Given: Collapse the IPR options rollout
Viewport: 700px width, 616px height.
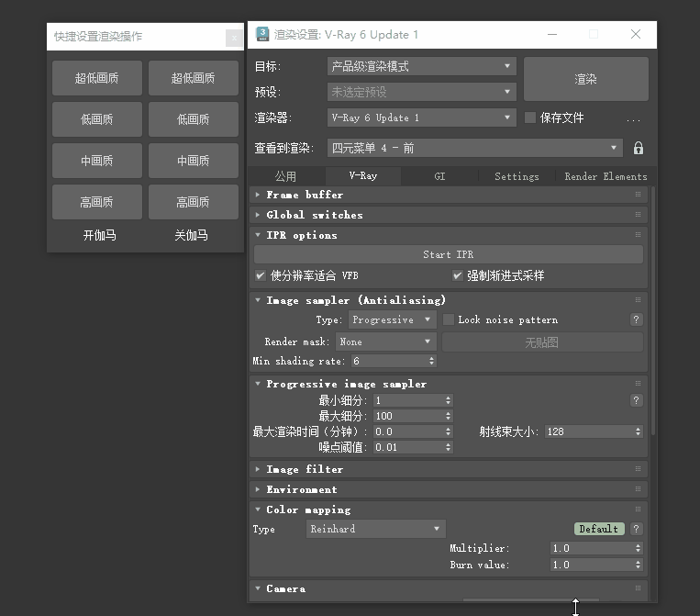Looking at the screenshot, I should 258,234.
